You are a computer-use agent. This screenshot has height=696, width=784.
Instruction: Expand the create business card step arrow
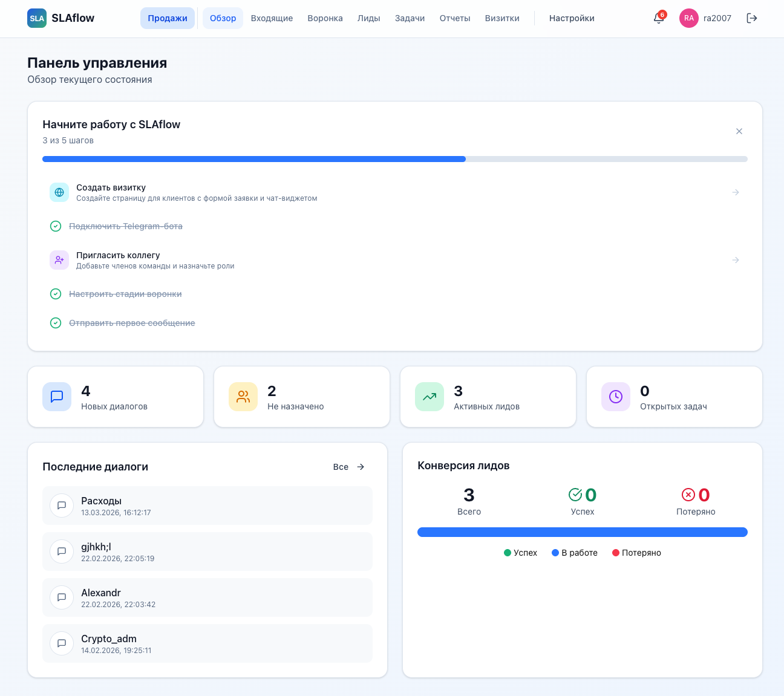736,192
